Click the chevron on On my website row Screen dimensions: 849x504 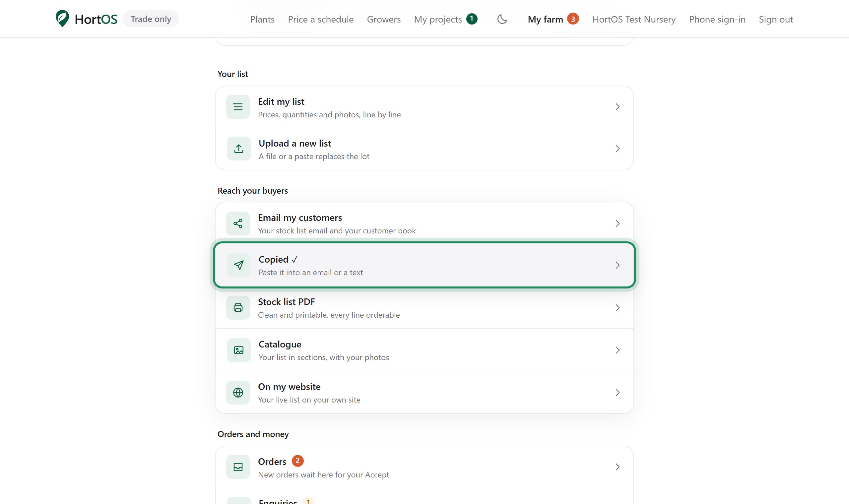618,393
